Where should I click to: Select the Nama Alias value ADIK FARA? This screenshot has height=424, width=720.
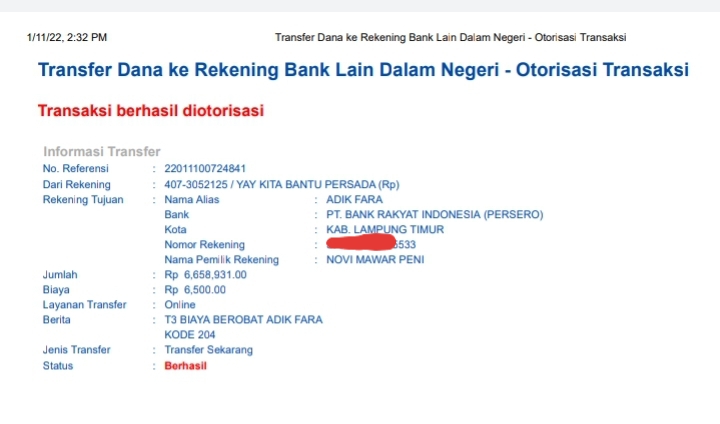(354, 200)
